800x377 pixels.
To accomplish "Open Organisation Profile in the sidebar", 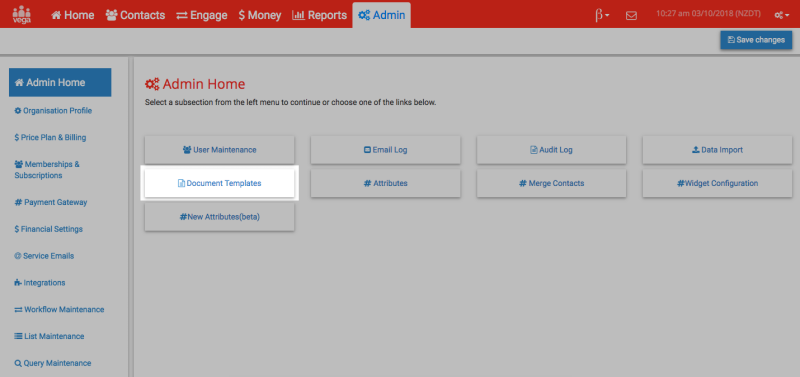I will 53,111.
